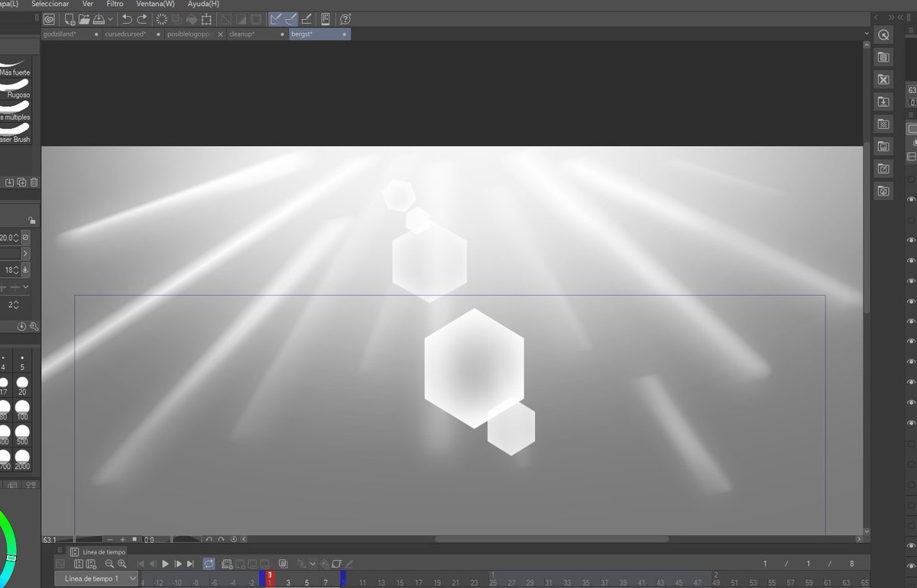Click the clear layer spinner icon

[x=161, y=19]
